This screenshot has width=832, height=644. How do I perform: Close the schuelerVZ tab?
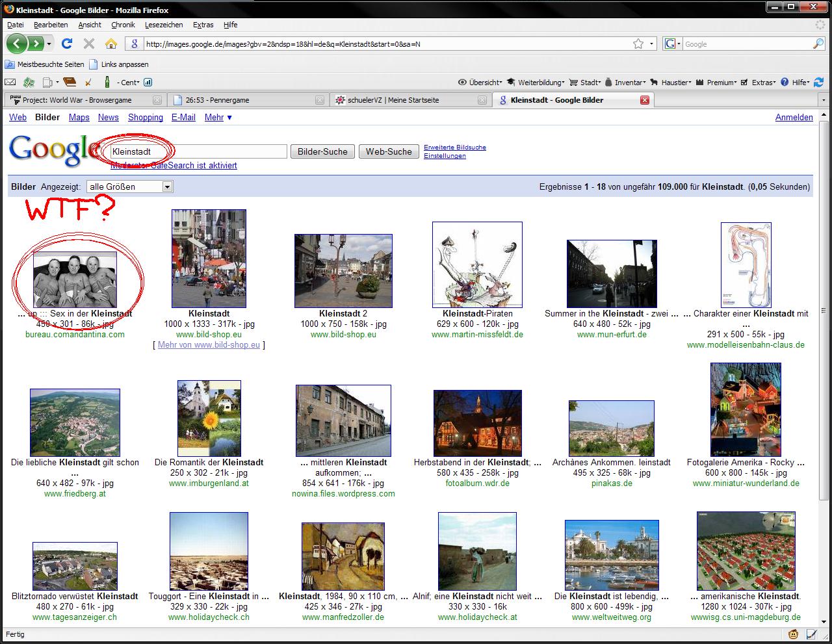[x=482, y=100]
